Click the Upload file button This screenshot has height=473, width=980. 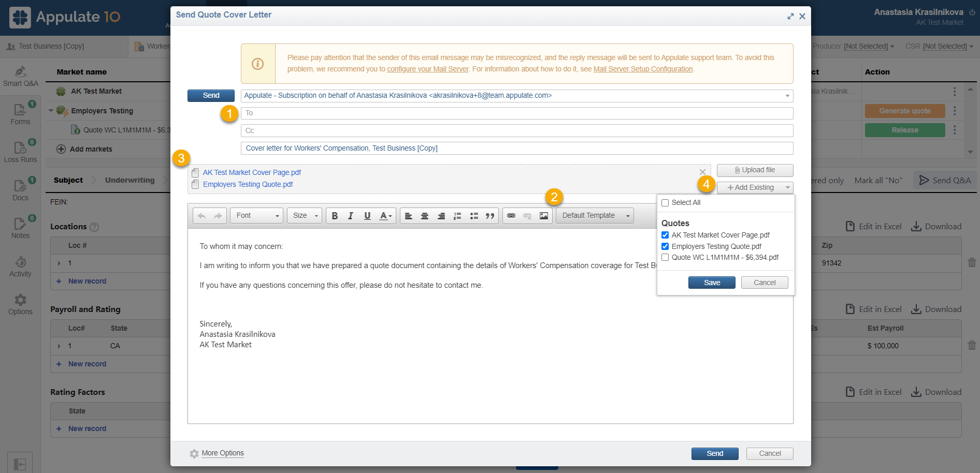(755, 170)
